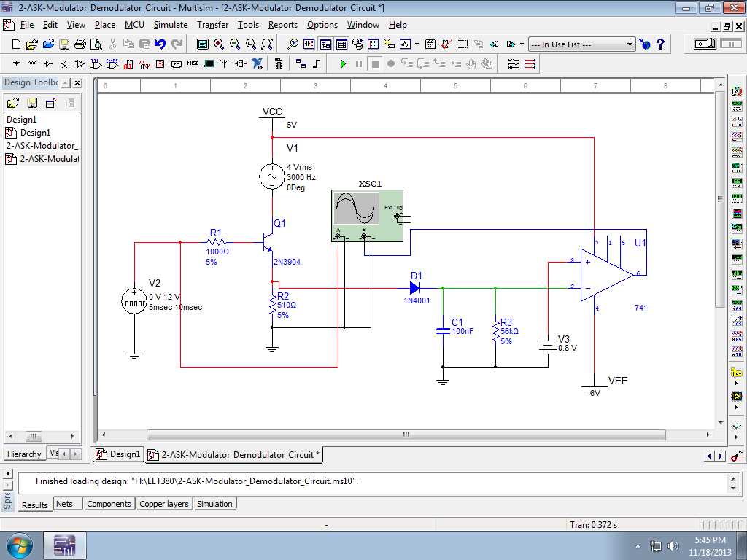This screenshot has width=747, height=560.
Task: Open the Windows Start menu
Action: pyautogui.click(x=19, y=545)
